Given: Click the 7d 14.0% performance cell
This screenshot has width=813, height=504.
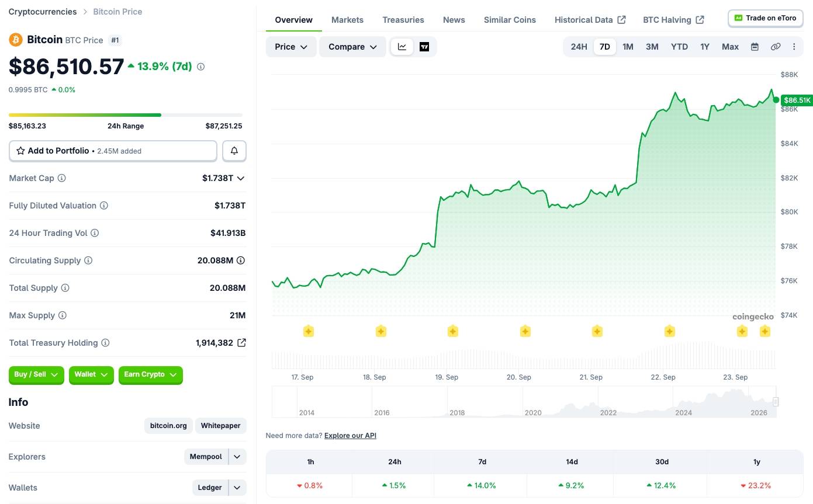Looking at the screenshot, I should click(482, 485).
